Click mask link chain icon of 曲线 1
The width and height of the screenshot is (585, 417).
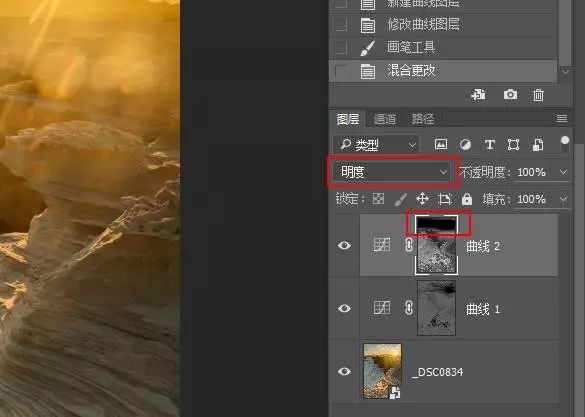(409, 308)
